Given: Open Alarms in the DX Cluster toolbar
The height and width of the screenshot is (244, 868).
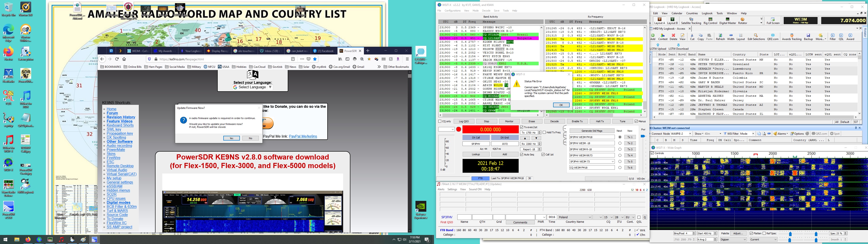Looking at the screenshot, I should (780, 134).
